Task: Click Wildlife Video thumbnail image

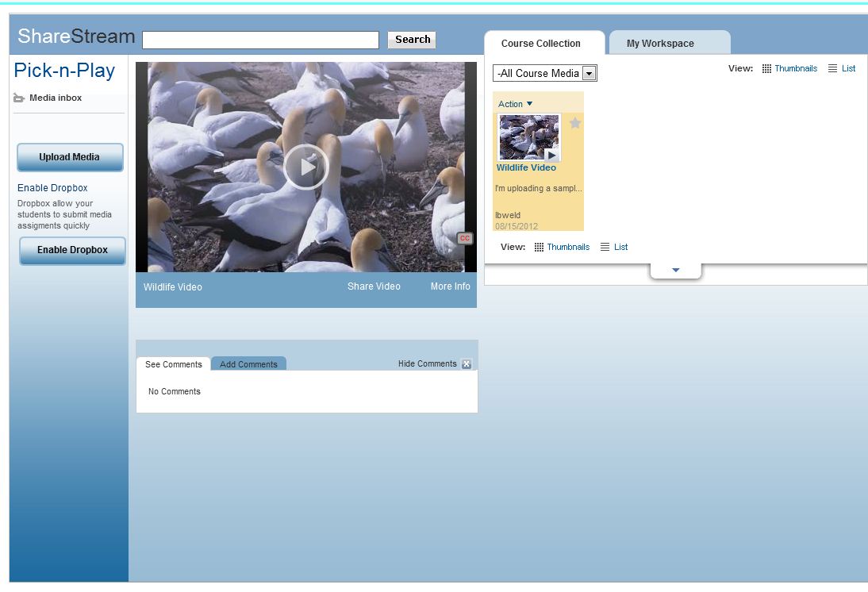Action: point(528,136)
